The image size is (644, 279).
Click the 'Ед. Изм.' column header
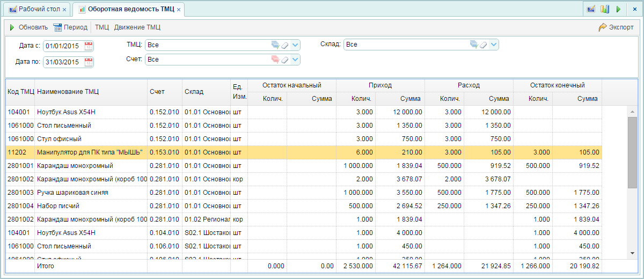pyautogui.click(x=239, y=92)
